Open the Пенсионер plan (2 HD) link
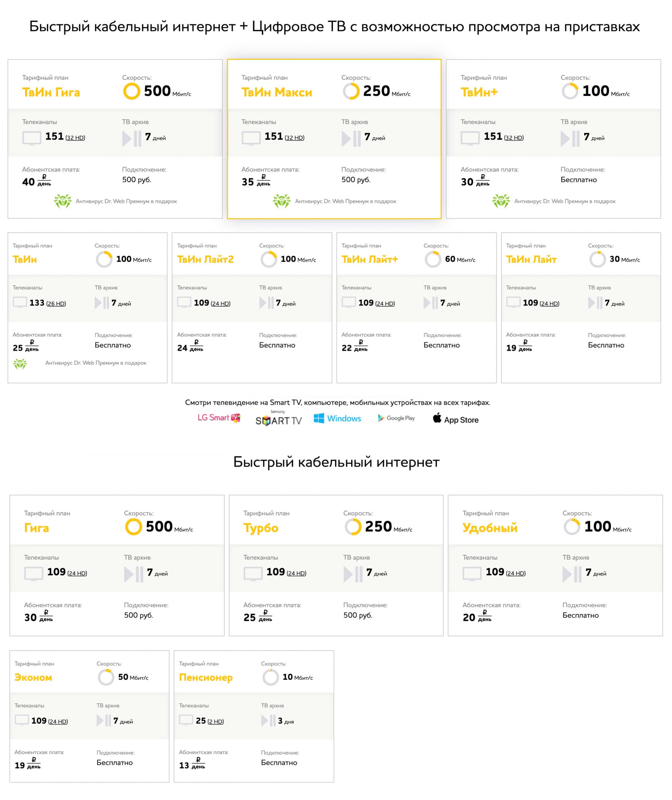The height and width of the screenshot is (800, 672). click(x=215, y=722)
